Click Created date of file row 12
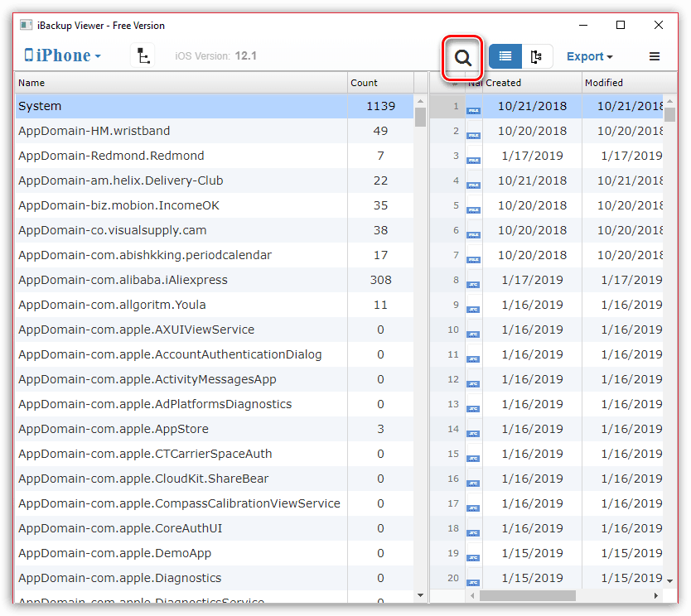The image size is (691, 616). 533,379
